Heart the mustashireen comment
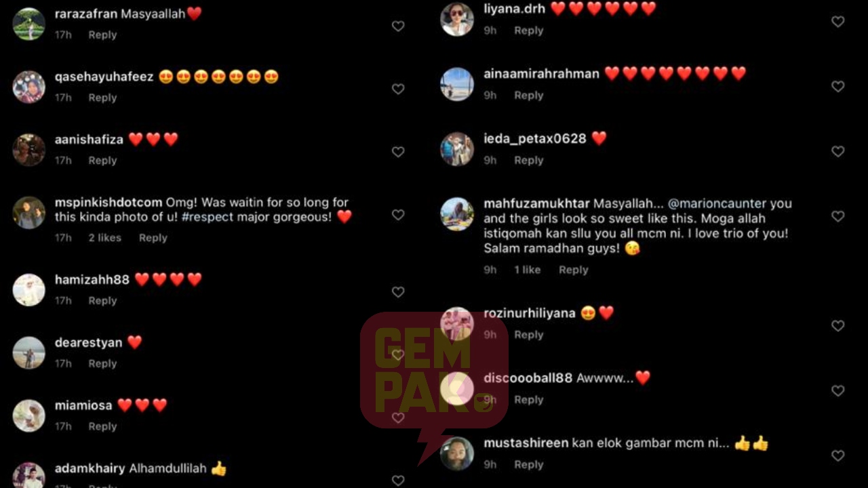Screen dimensions: 868x488 pyautogui.click(x=838, y=456)
